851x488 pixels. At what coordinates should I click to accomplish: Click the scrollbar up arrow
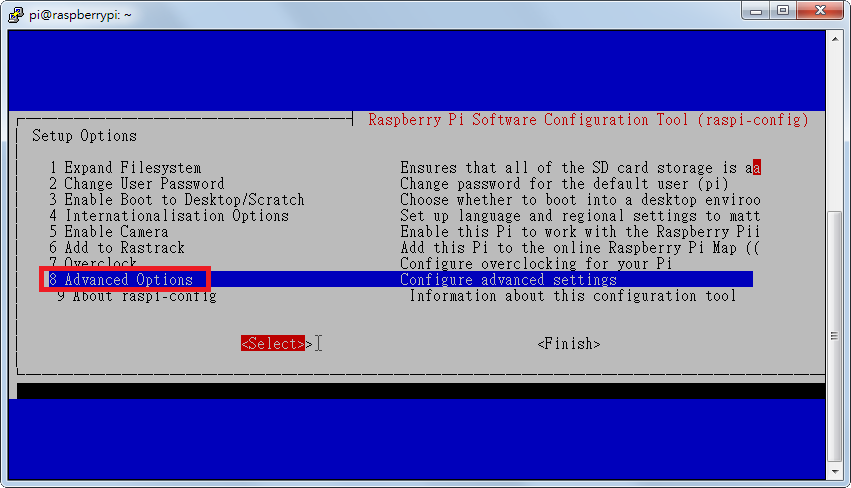tap(833, 37)
